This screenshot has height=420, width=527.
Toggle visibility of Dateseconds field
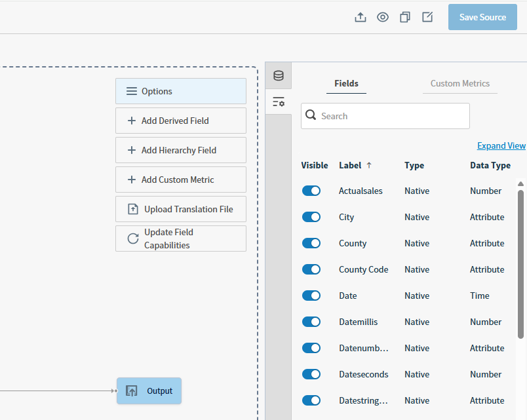click(311, 374)
